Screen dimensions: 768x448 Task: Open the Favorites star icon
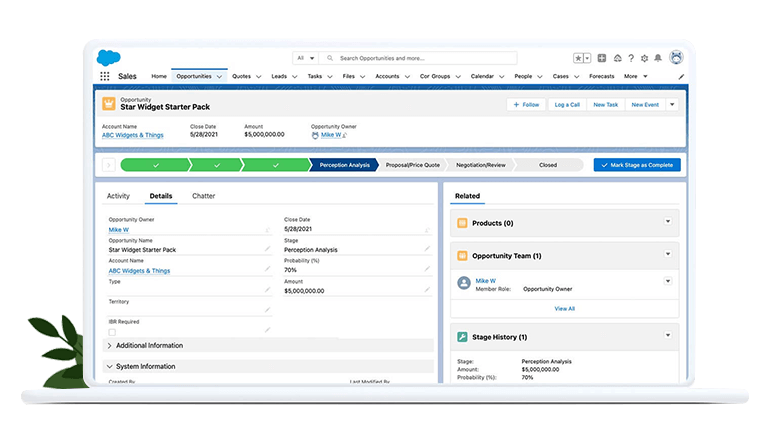click(578, 58)
